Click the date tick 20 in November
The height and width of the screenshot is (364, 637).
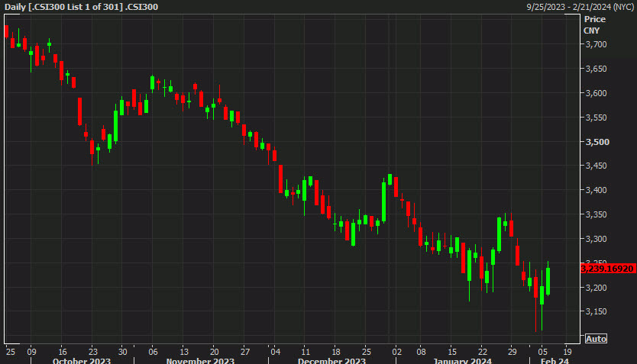(x=214, y=352)
